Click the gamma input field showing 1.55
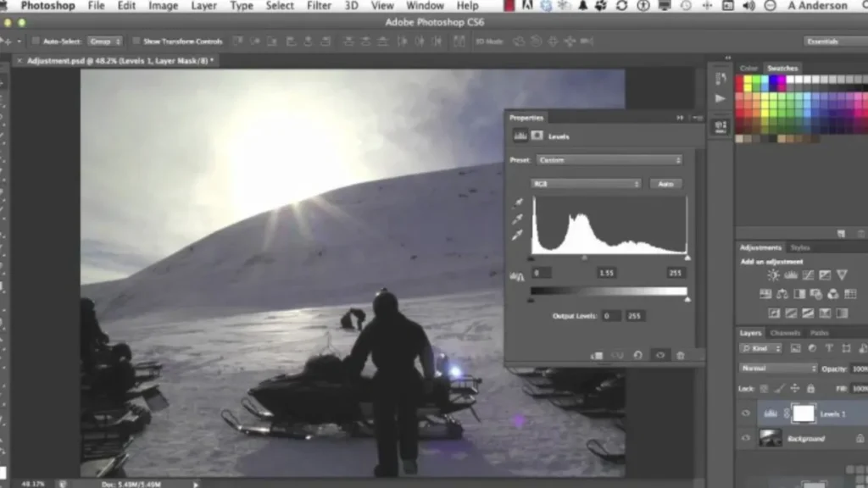This screenshot has width=868, height=488. [x=606, y=273]
